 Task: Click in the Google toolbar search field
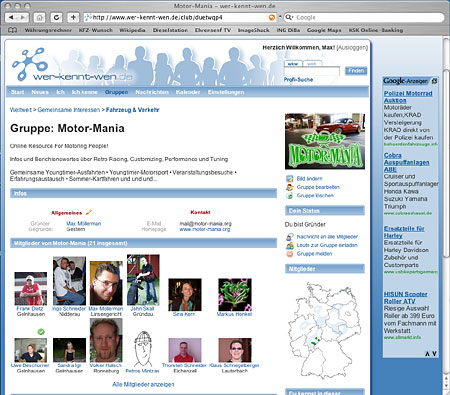(364, 17)
